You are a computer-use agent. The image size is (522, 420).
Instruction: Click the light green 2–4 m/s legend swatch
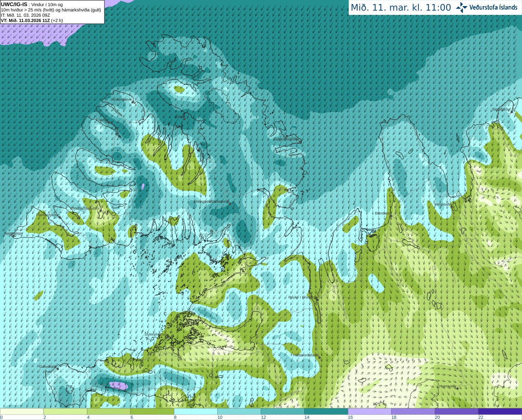tap(65, 411)
